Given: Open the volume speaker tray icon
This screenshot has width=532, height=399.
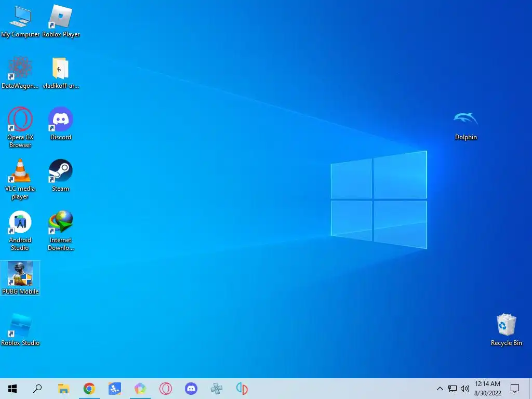Looking at the screenshot, I should [465, 389].
